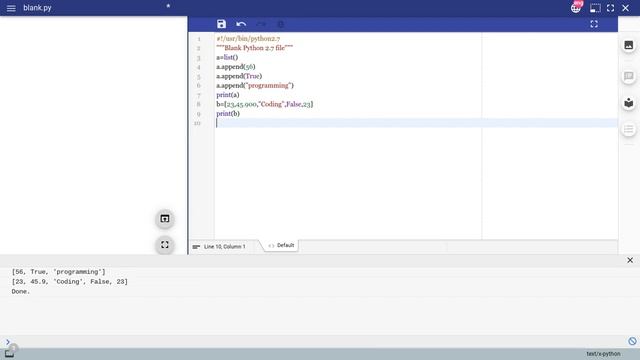Screen dimensions: 640x360
Task: Click the Line 10, Column 1 indicator
Action: (225, 247)
